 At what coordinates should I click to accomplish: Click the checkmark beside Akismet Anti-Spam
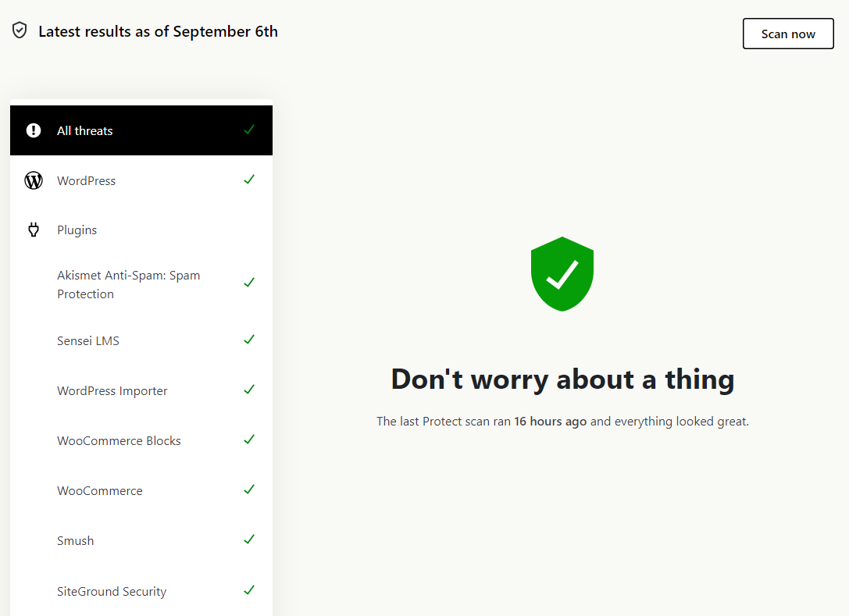(248, 282)
